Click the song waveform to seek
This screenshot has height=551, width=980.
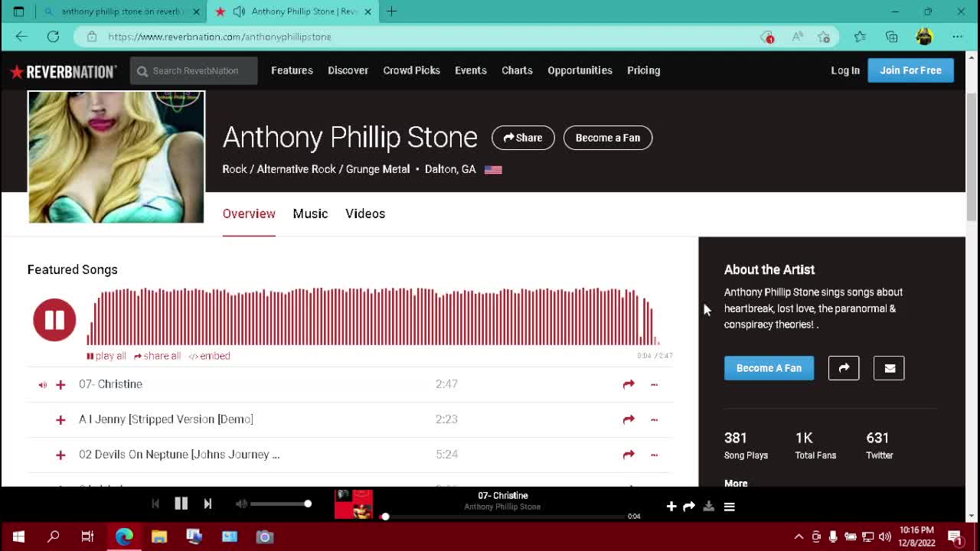pos(374,316)
